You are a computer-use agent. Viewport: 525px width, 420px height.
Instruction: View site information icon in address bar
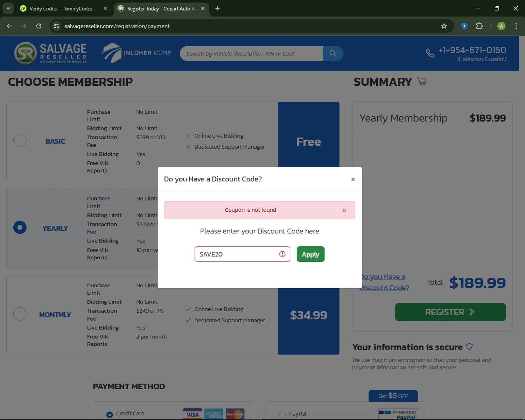(56, 26)
